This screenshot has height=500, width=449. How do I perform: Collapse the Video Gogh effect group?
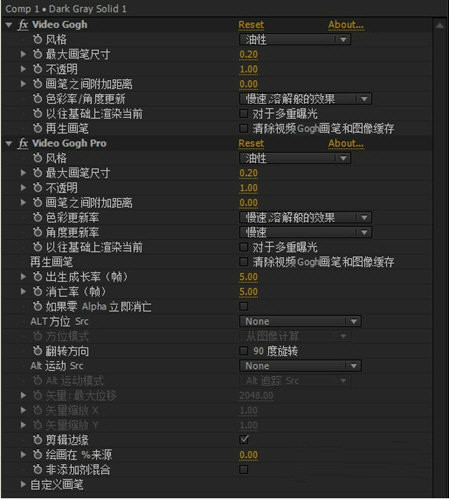[x=9, y=25]
